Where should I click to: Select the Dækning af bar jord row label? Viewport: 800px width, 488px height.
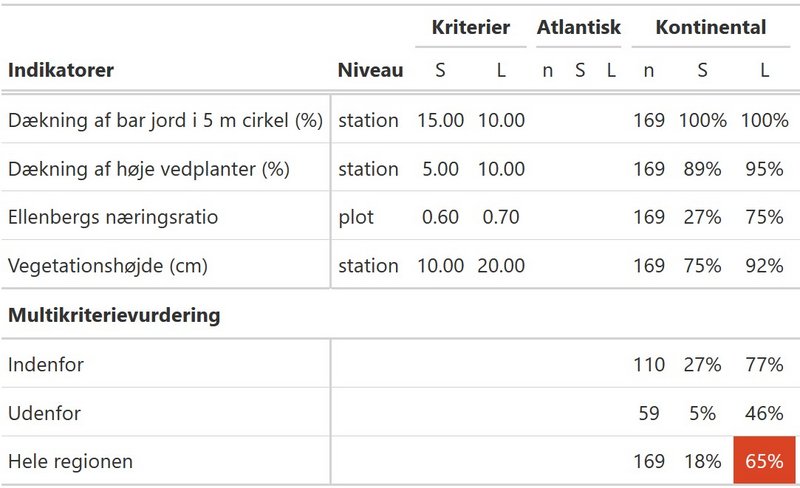165,120
